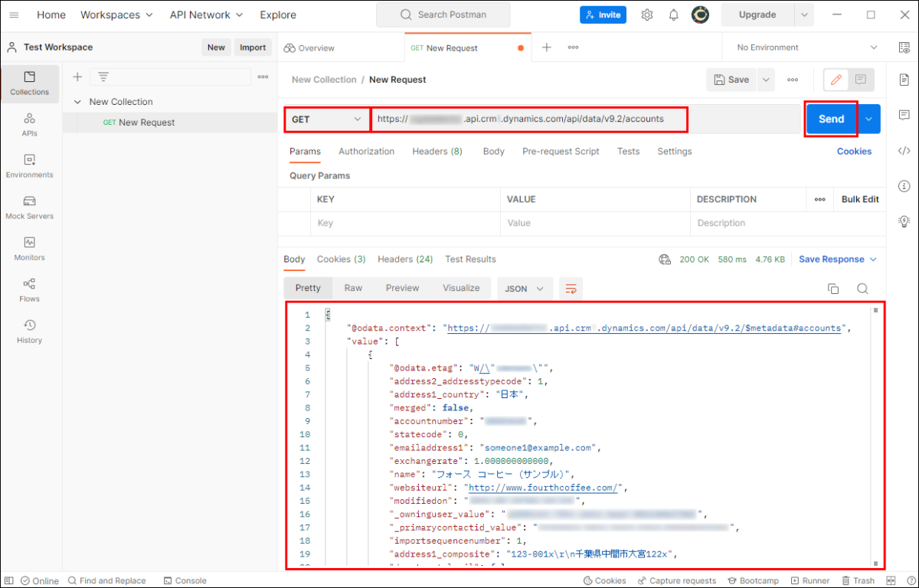Open the documentation icon in right sidebar
919x588 pixels.
click(x=904, y=80)
